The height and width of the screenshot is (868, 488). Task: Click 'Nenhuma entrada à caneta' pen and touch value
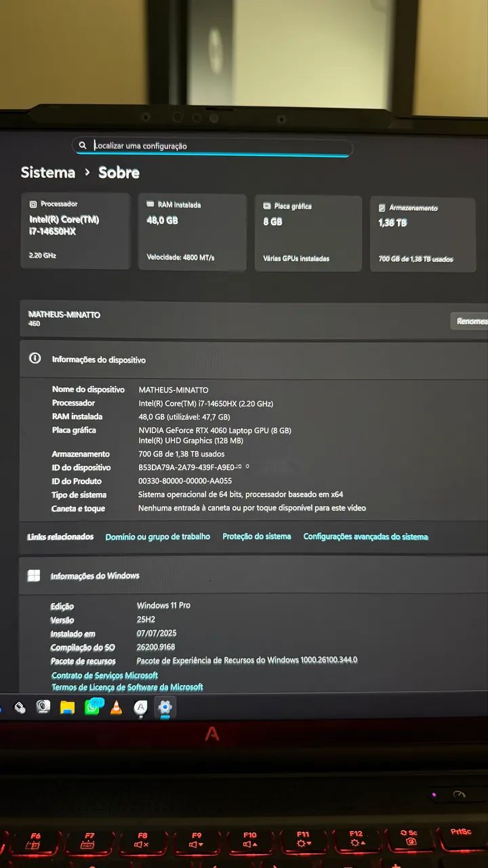[x=252, y=508]
